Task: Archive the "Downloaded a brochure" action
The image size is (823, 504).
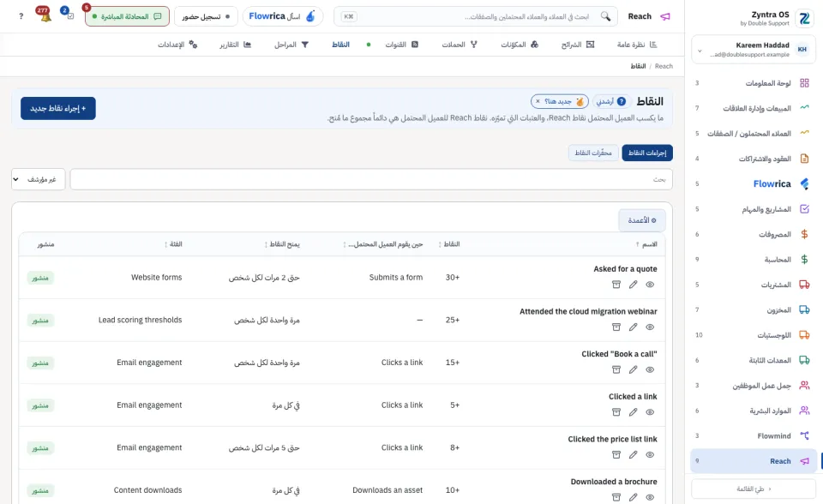Action: tap(616, 497)
